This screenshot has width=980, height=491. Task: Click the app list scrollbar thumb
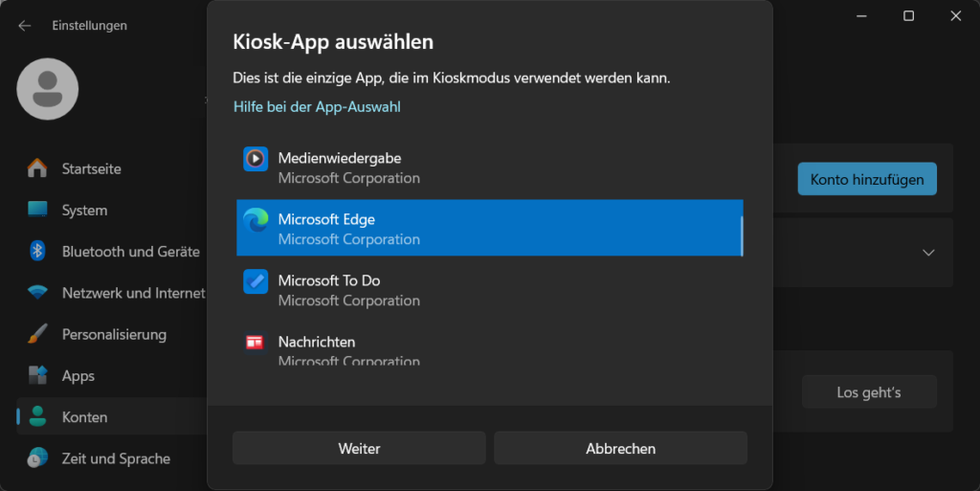tap(742, 236)
